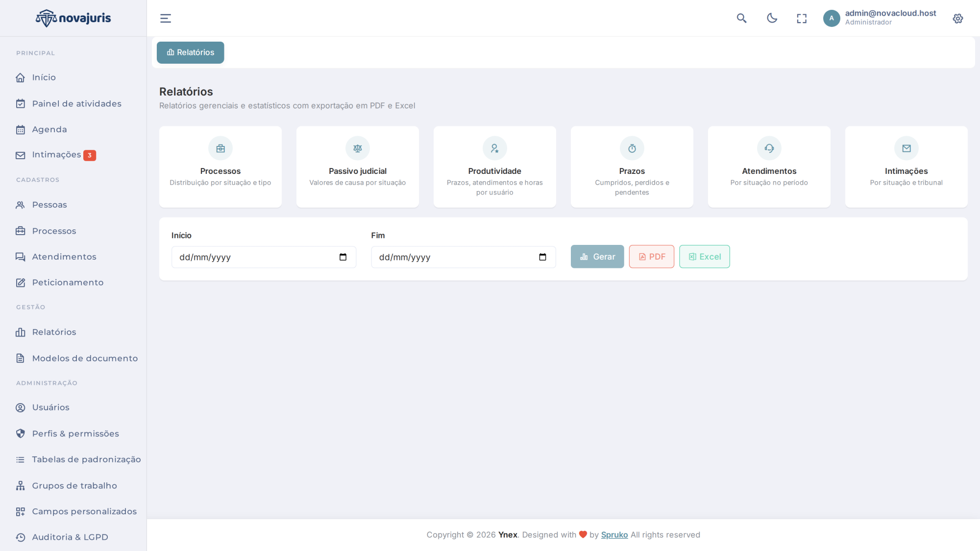The width and height of the screenshot is (980, 551).
Task: Select the Prazos card title
Action: point(632,171)
